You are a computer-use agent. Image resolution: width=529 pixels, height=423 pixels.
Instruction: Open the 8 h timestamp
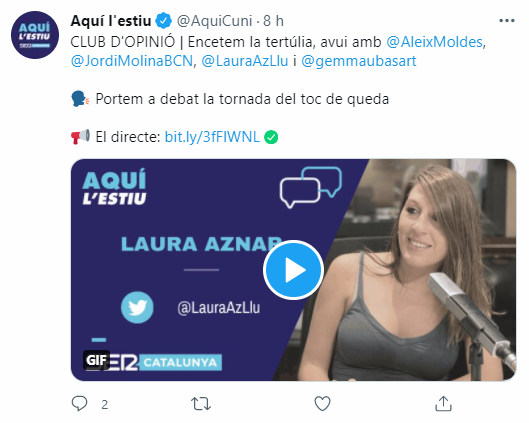[273, 21]
